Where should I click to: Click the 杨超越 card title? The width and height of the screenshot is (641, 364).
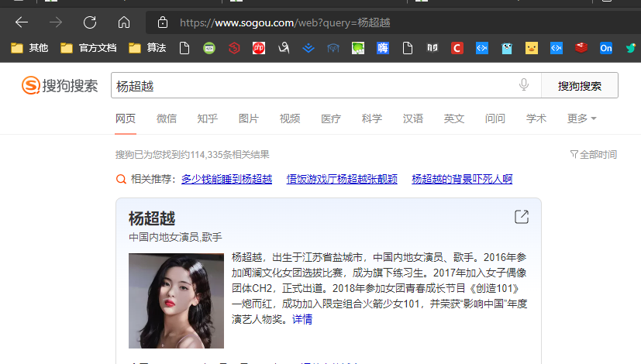click(152, 218)
